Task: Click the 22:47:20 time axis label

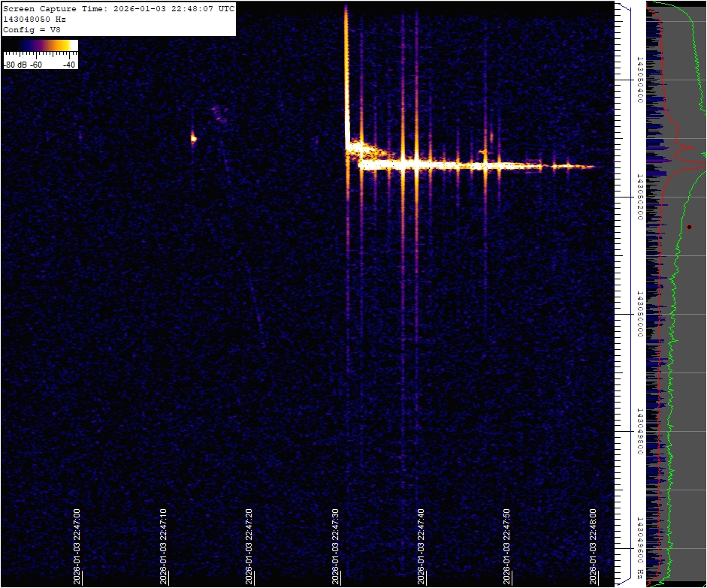Action: [249, 546]
